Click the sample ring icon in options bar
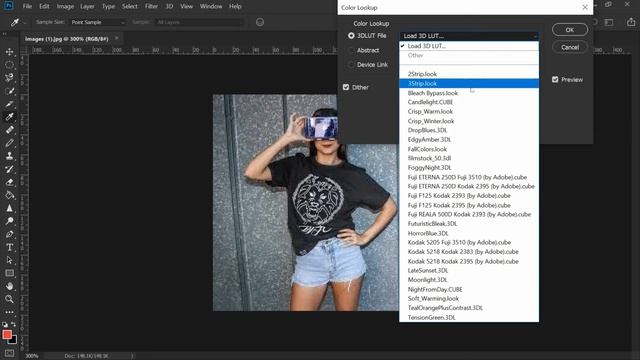The width and height of the screenshot is (640, 360). click(x=260, y=22)
